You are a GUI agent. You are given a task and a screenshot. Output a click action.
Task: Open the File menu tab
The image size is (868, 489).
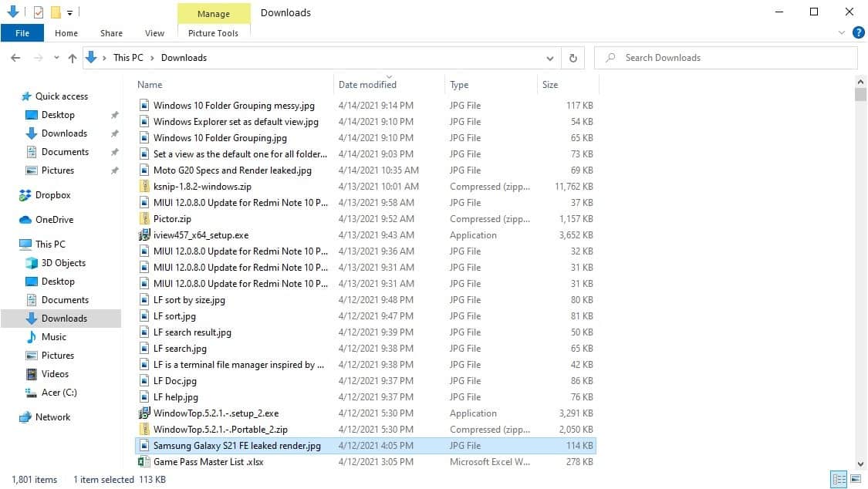pos(22,33)
